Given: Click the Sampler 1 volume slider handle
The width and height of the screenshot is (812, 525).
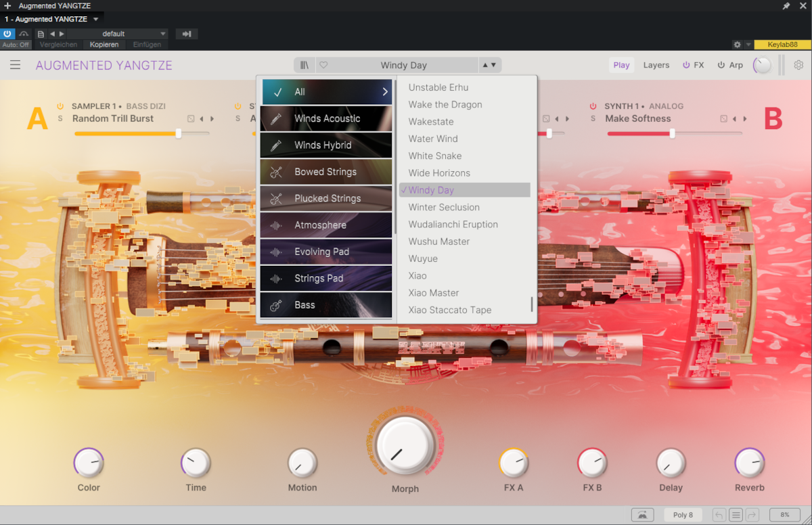Looking at the screenshot, I should (179, 133).
